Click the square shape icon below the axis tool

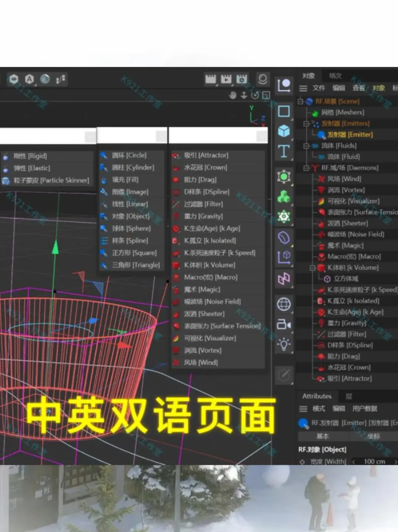pyautogui.click(x=284, y=111)
